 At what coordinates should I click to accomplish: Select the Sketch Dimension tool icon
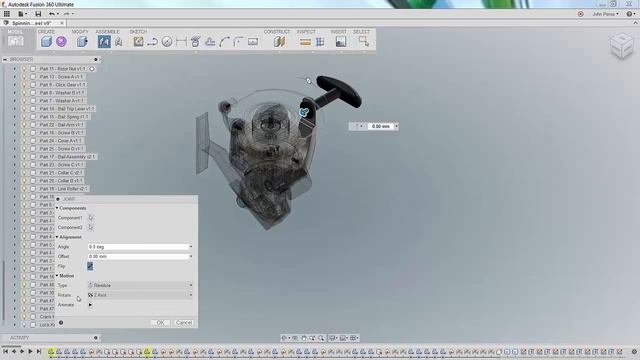coord(181,41)
